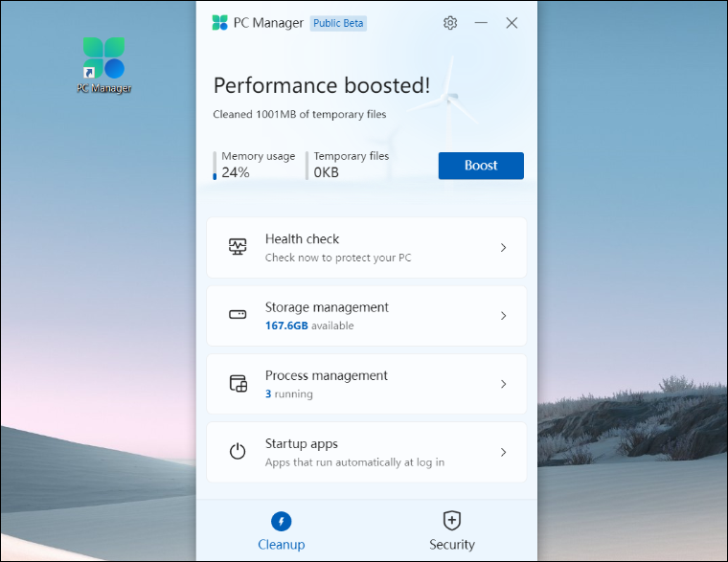
Task: Click the Startup apps power icon
Action: click(x=238, y=451)
